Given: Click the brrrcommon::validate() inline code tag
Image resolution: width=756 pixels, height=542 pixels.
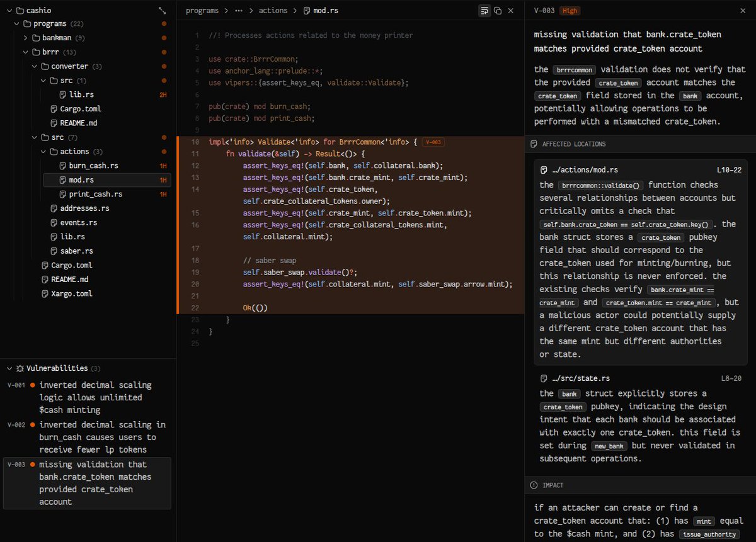Looking at the screenshot, I should coord(601,186).
